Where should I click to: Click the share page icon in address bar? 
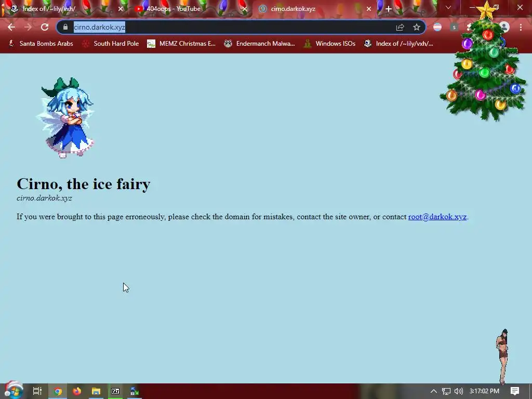[400, 27]
